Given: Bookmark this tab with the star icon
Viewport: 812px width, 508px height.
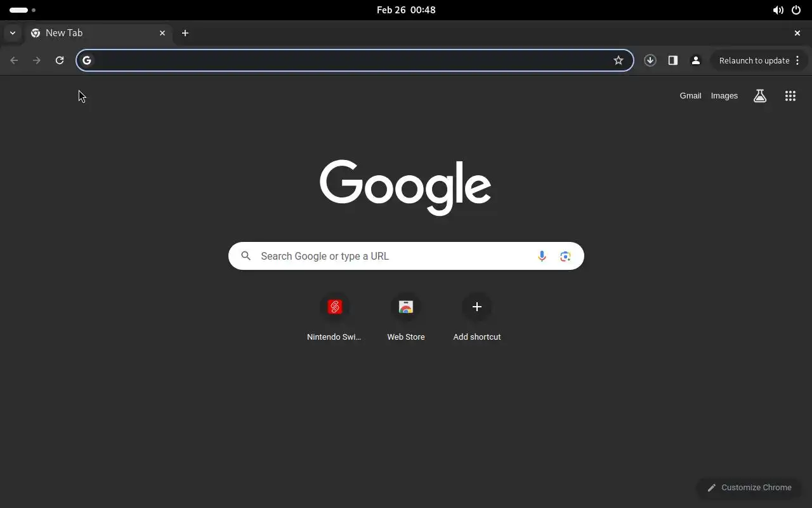Looking at the screenshot, I should click(x=619, y=60).
